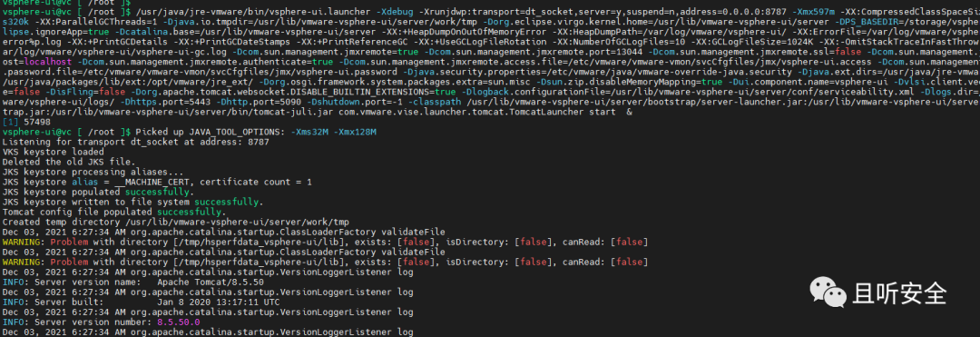
Task: Click the 'vsphere-ui-gc.log' file path text
Action: (x=182, y=52)
